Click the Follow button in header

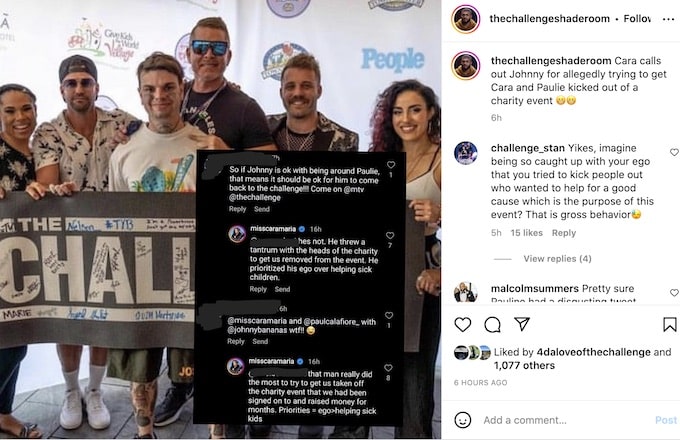point(637,19)
